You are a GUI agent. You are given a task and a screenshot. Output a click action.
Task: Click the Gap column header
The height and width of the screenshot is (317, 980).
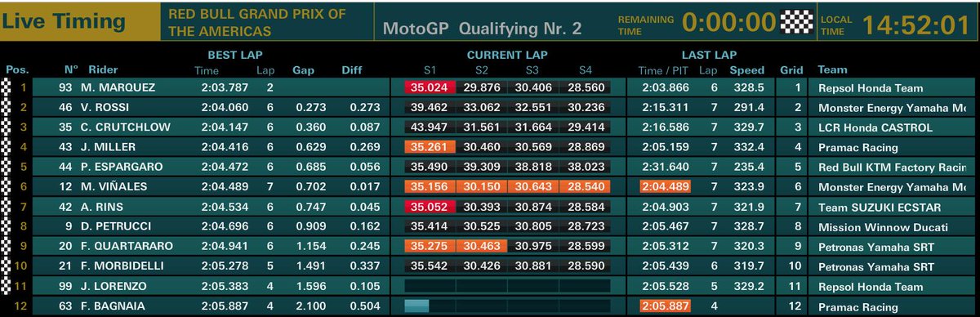(x=303, y=70)
